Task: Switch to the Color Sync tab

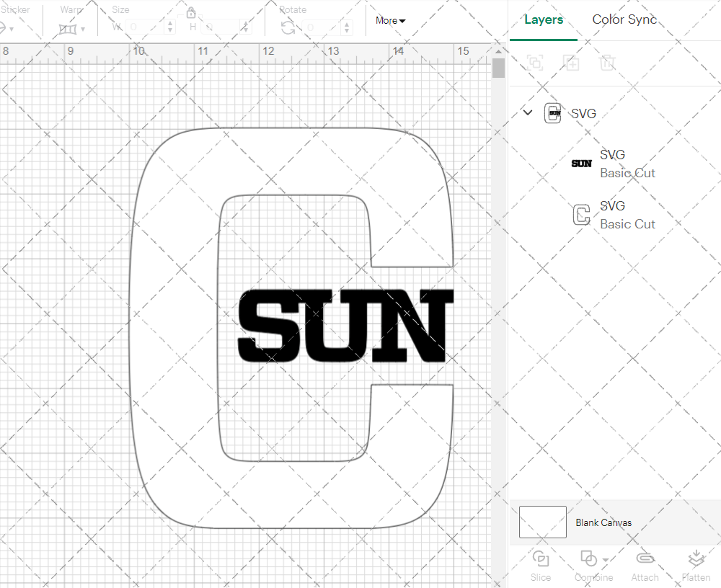Action: 624,19
